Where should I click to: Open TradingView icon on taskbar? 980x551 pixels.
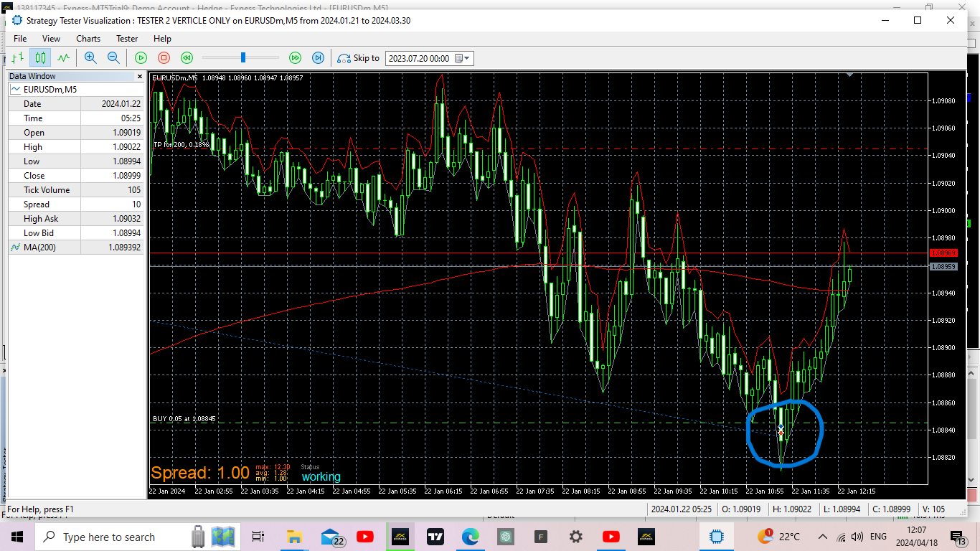435,537
